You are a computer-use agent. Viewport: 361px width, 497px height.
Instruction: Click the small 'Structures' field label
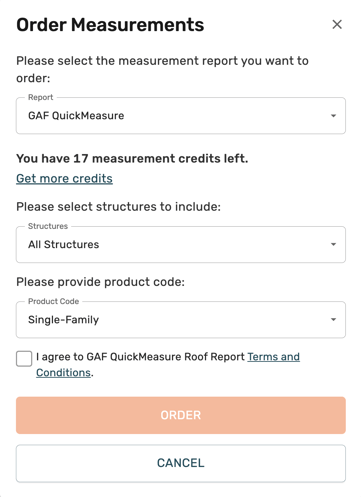pos(48,226)
